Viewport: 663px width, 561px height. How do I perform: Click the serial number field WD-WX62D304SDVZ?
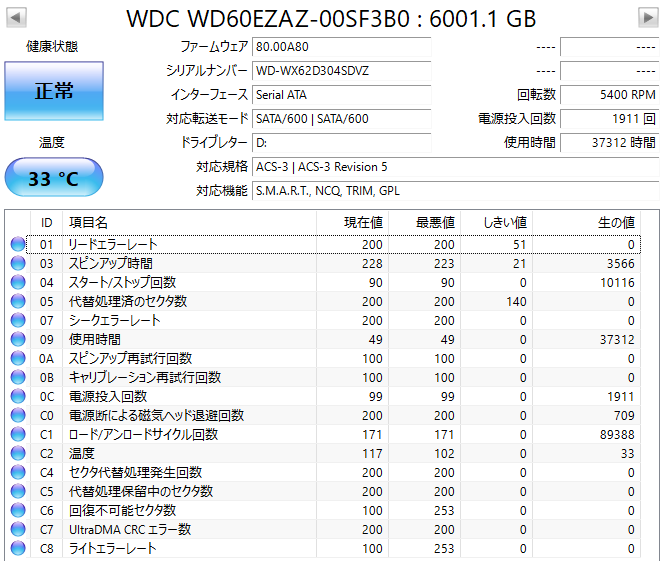point(342,71)
